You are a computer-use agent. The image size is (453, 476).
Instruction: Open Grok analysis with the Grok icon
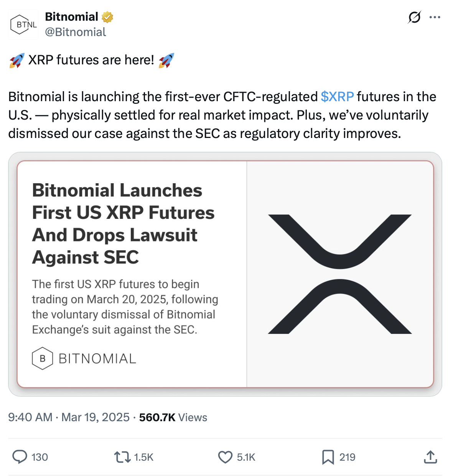coord(415,17)
